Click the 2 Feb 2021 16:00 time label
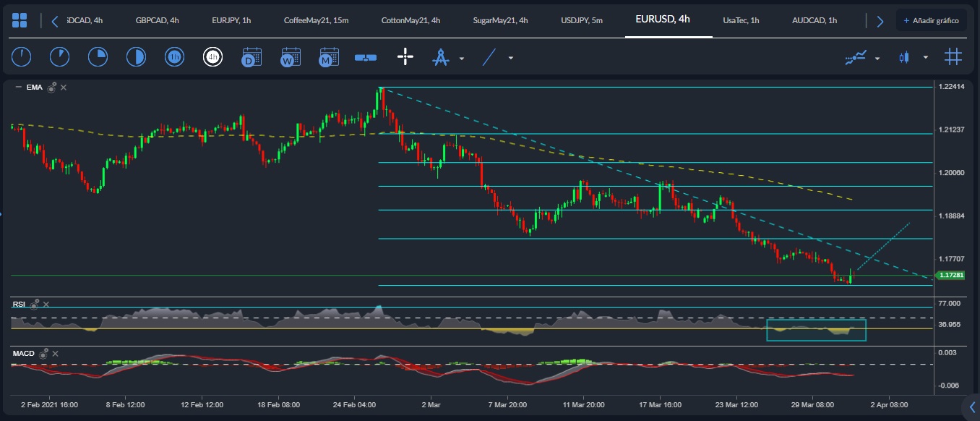This screenshot has height=421, width=980. click(49, 405)
